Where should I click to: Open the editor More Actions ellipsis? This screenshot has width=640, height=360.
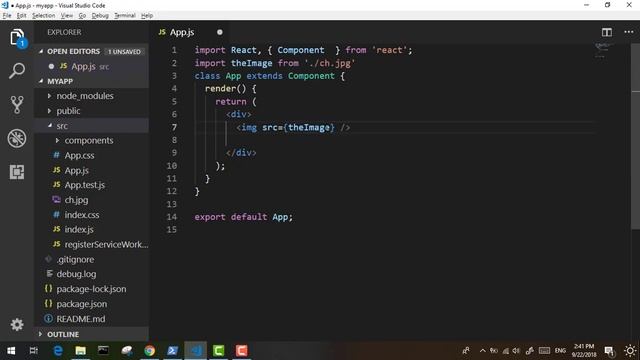point(629,32)
